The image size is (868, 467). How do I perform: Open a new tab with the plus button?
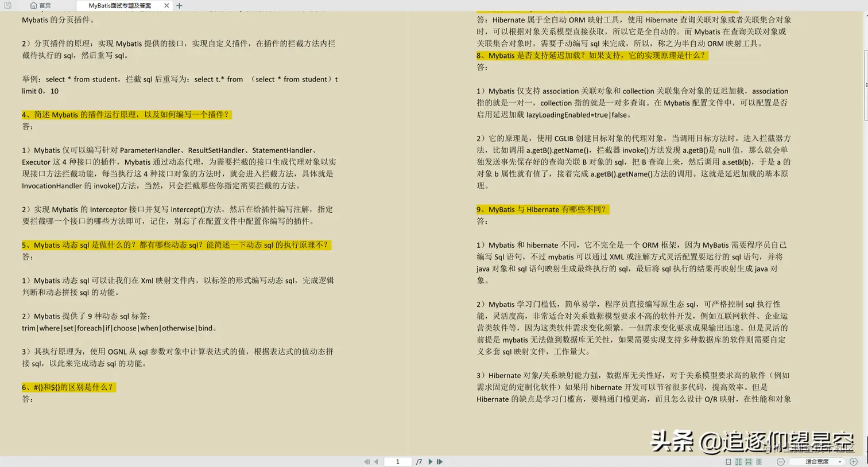coord(179,5)
